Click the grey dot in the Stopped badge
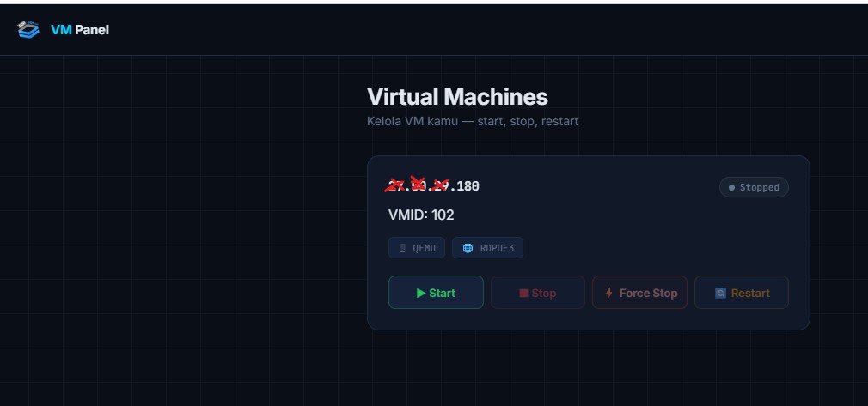This screenshot has width=868, height=406. click(731, 187)
